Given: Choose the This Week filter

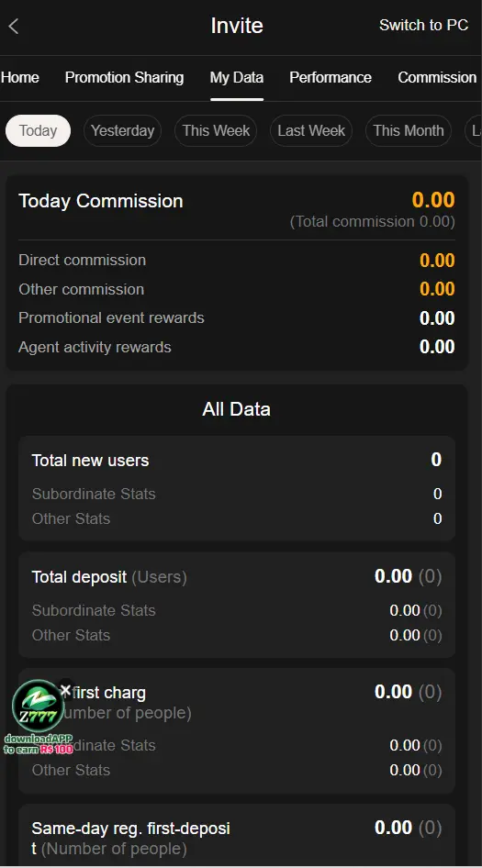Looking at the screenshot, I should 216,130.
